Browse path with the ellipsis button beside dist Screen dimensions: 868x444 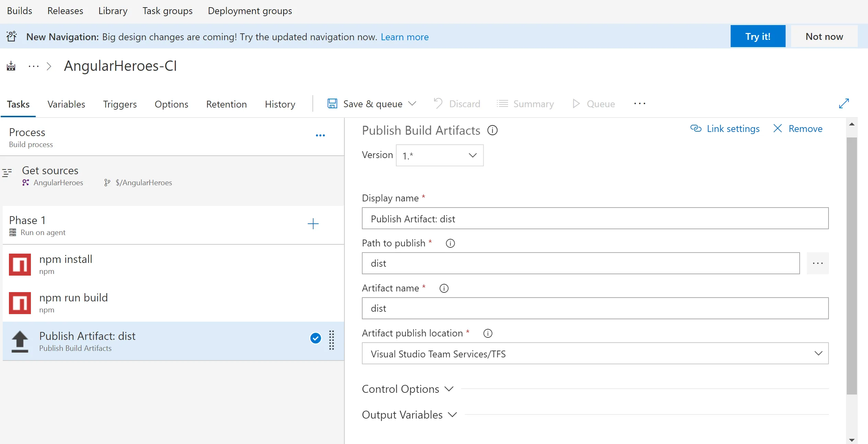click(818, 263)
